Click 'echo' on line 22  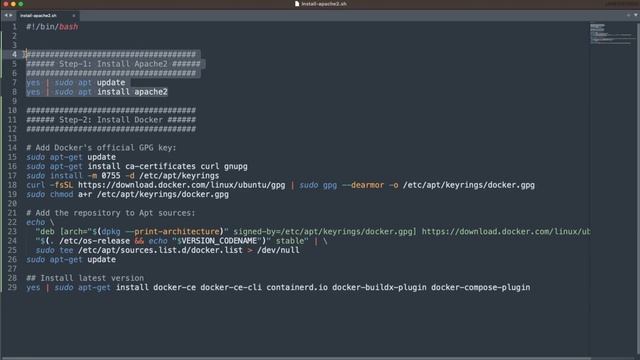[36, 222]
